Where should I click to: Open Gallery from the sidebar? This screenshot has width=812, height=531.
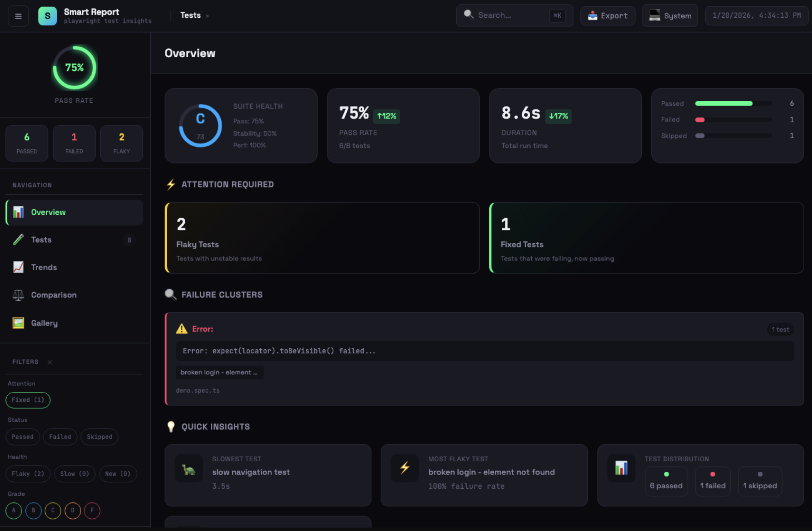pyautogui.click(x=44, y=323)
